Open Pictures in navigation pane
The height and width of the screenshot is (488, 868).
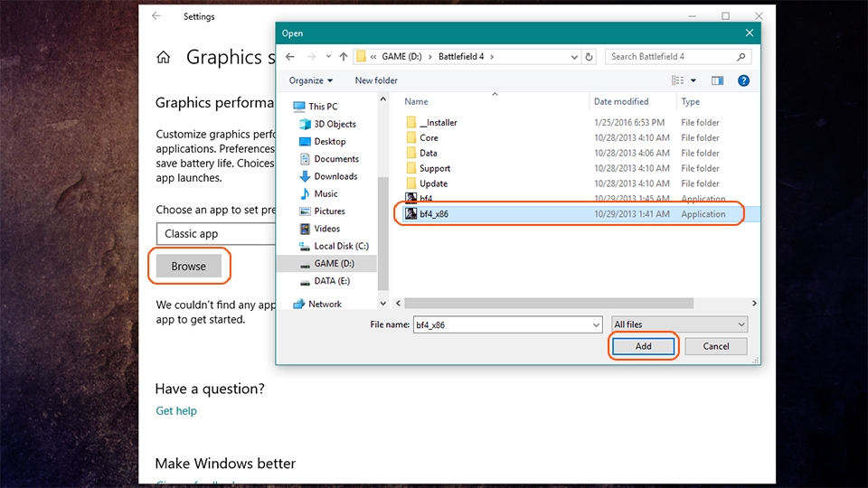322,211
